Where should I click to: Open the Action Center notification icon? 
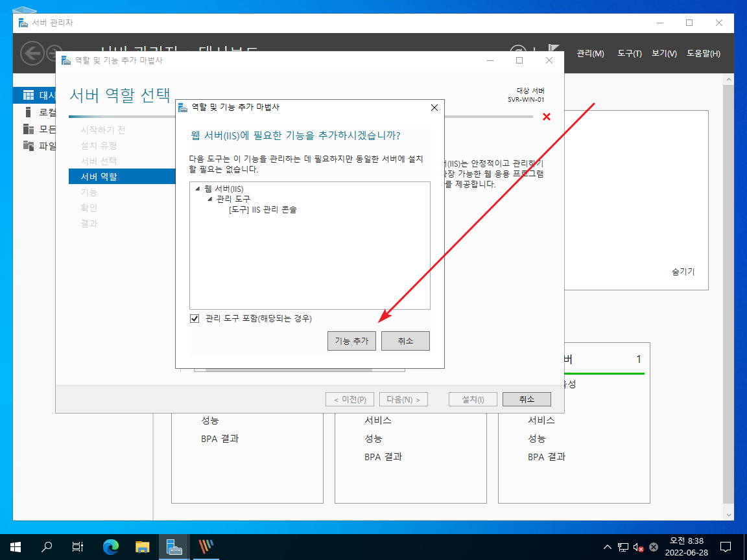(726, 547)
